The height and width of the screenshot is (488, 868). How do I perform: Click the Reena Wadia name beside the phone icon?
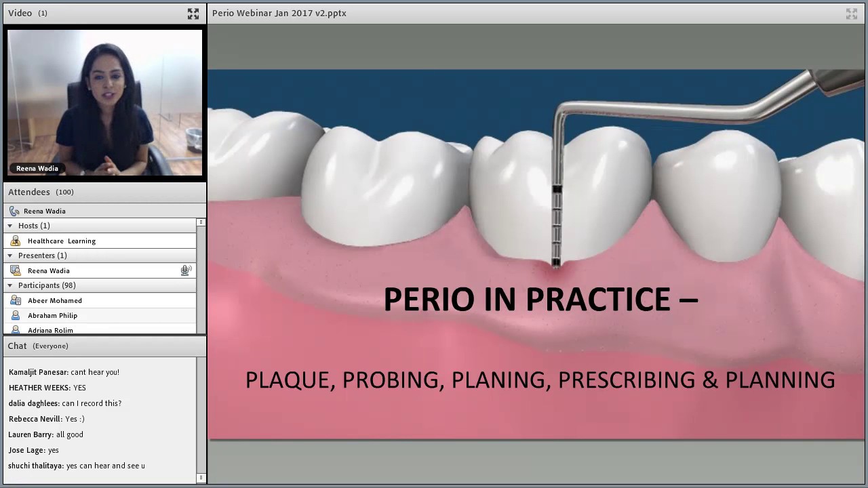pos(45,211)
